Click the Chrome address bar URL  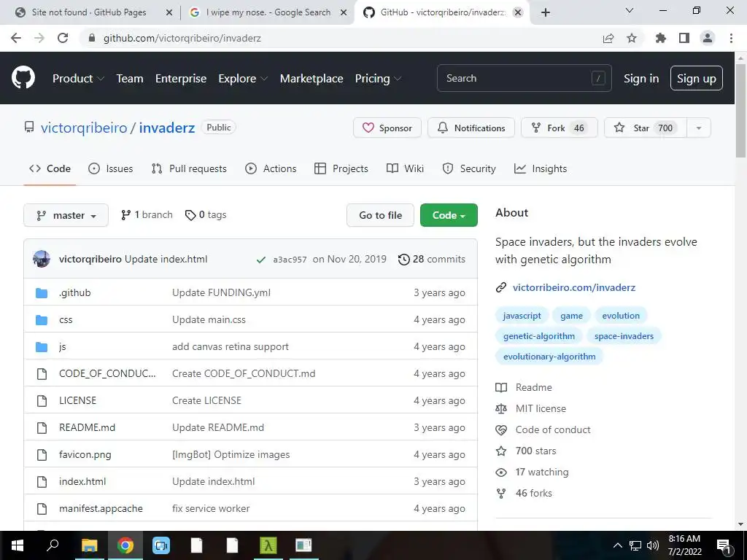click(182, 38)
